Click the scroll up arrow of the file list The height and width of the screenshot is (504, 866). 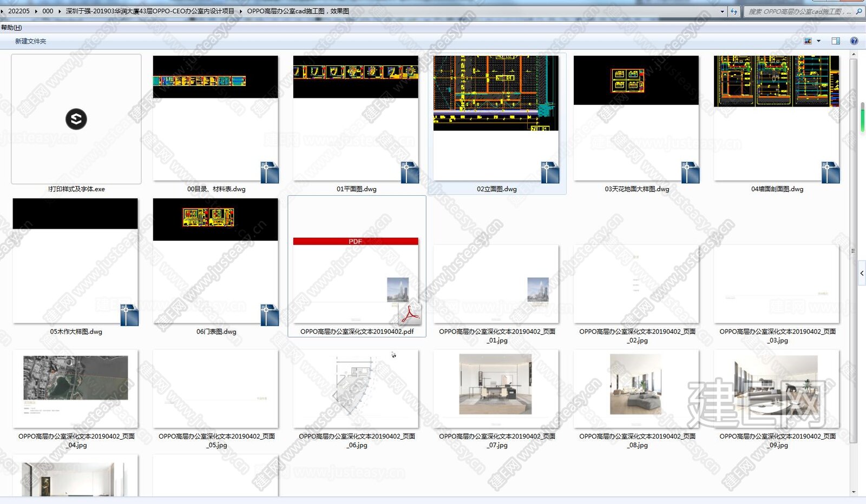tap(854, 55)
